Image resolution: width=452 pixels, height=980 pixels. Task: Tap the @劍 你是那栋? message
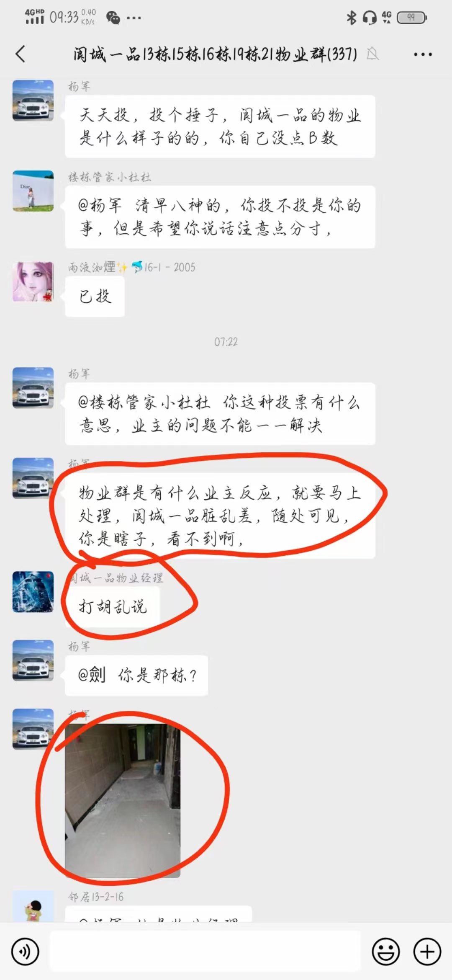pos(136,675)
